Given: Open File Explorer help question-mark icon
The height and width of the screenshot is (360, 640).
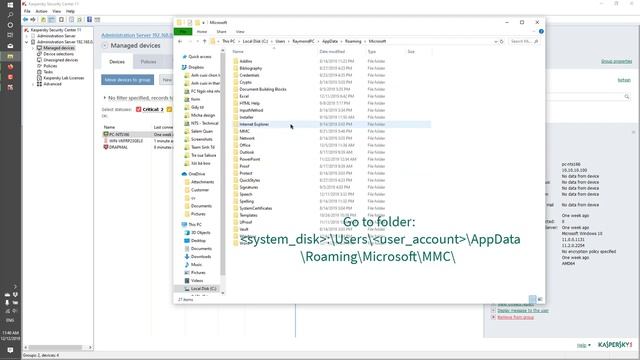Looking at the screenshot, I should pyautogui.click(x=541, y=31).
